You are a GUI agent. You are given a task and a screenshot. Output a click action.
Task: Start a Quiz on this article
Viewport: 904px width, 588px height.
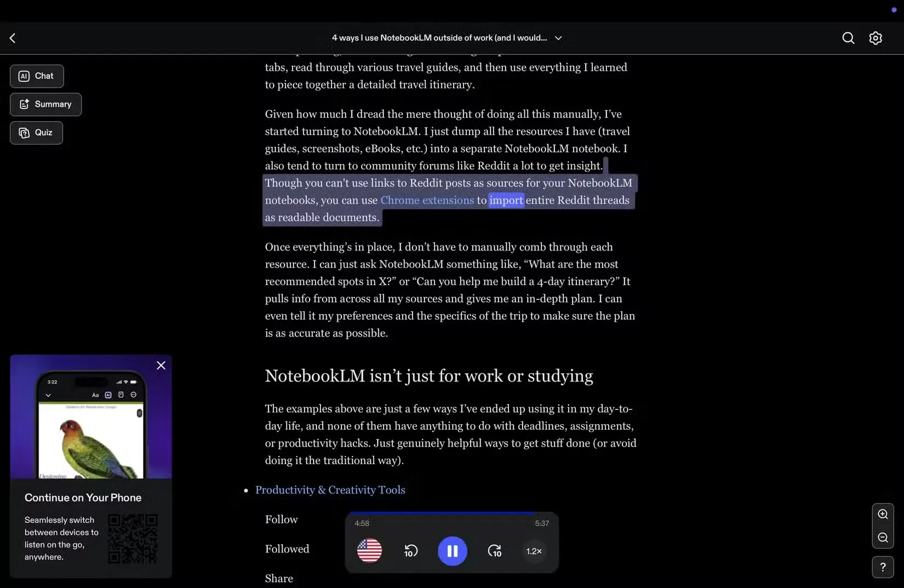click(36, 133)
